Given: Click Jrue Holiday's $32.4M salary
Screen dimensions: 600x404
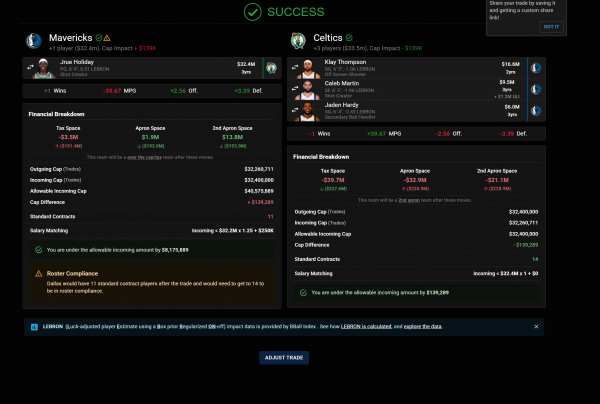Looking at the screenshot, I should pyautogui.click(x=246, y=64).
